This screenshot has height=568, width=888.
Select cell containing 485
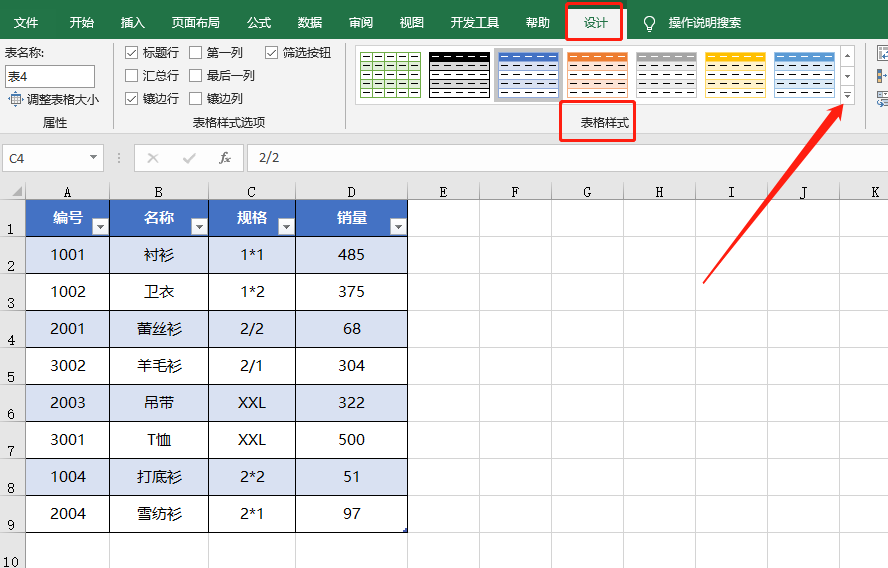[352, 255]
